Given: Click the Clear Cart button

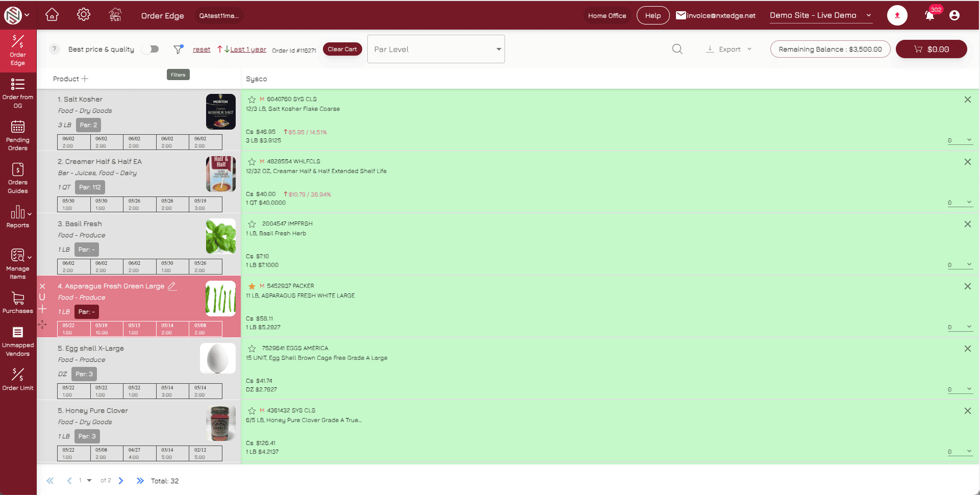Looking at the screenshot, I should (342, 49).
